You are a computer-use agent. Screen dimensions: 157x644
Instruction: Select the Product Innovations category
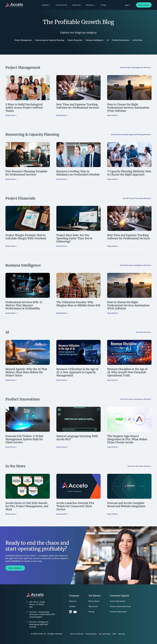[121, 40]
